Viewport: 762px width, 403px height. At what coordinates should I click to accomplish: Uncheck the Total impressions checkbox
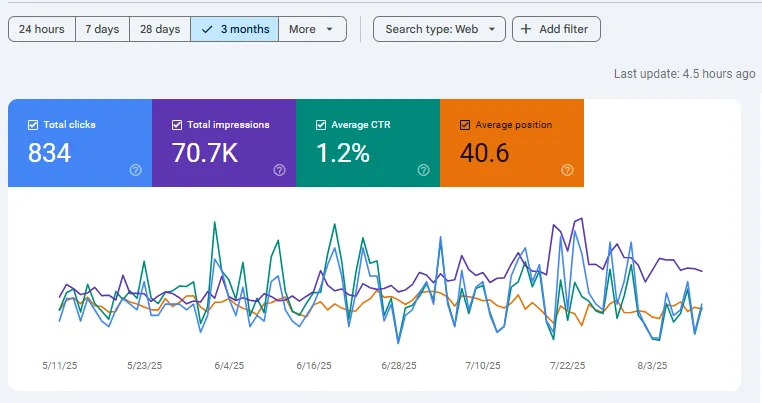pos(177,125)
